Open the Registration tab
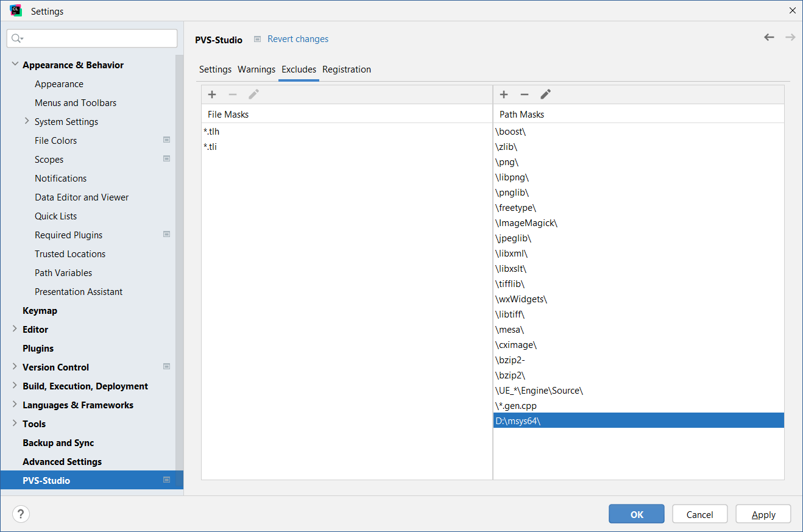 point(347,69)
